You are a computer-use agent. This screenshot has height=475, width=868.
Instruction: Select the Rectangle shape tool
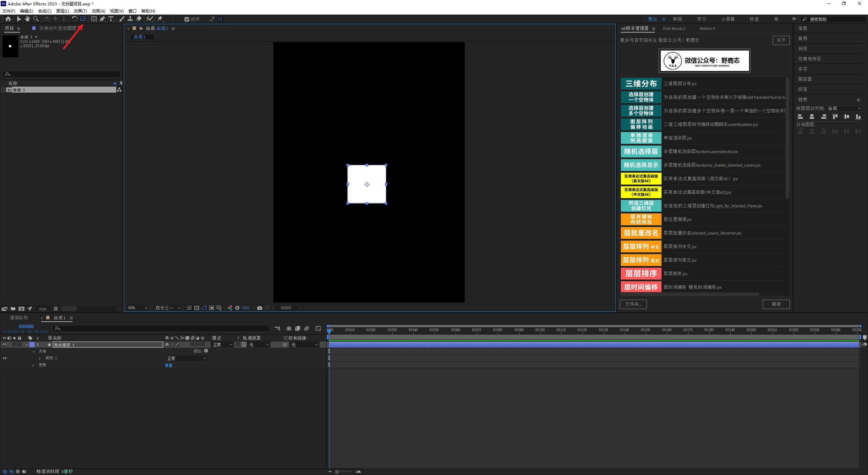pyautogui.click(x=94, y=19)
